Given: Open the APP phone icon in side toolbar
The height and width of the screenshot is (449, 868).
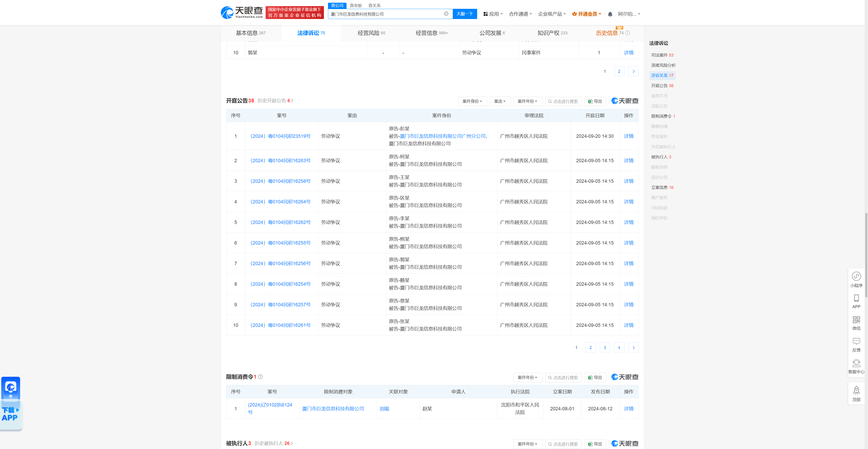Looking at the screenshot, I should 856,301.
